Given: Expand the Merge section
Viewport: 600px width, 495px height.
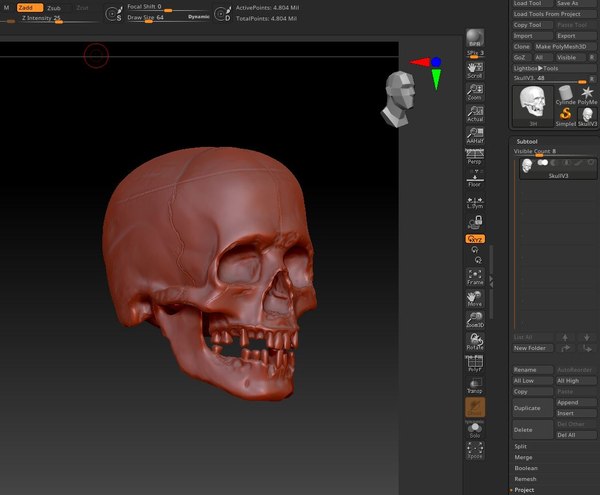Looking at the screenshot, I should click(x=523, y=457).
